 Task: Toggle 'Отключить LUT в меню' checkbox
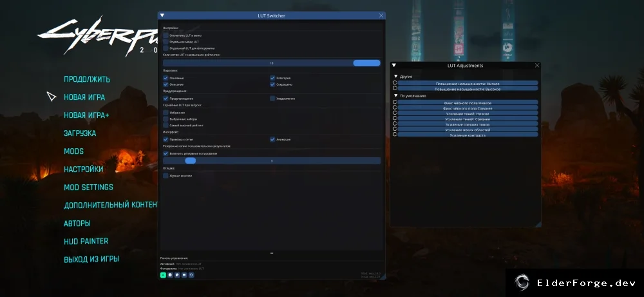click(x=166, y=35)
